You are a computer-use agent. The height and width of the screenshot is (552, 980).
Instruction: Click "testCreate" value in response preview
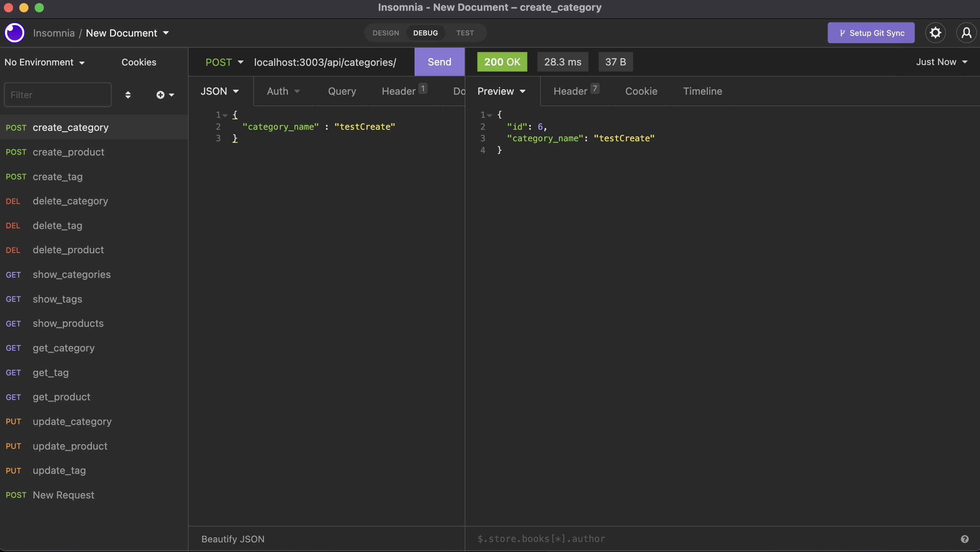[x=624, y=138]
